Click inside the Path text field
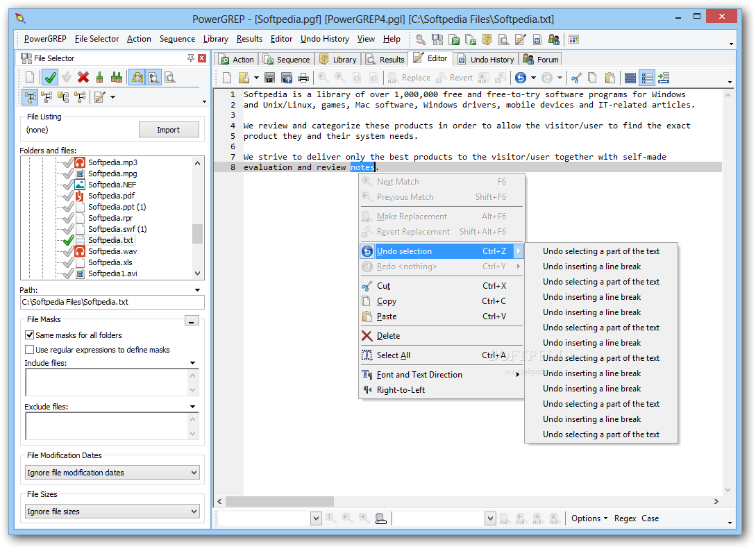Viewport: 756px width, 549px height. click(x=112, y=302)
